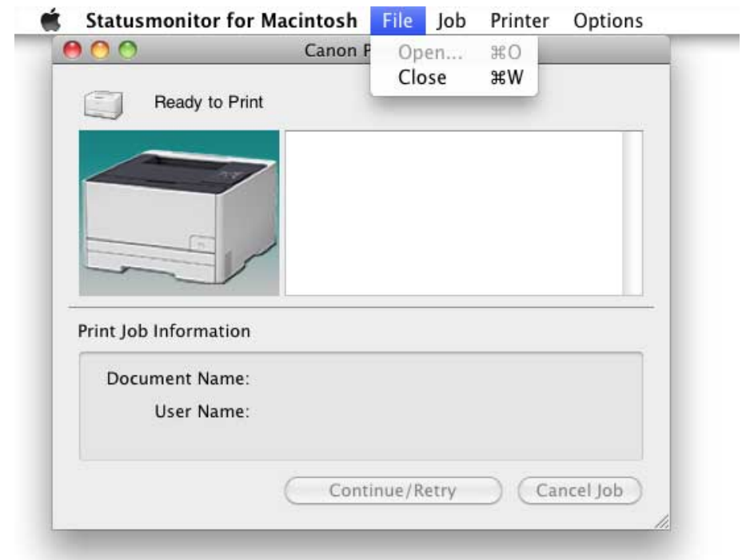Click the window resize grip corner

[x=662, y=522]
